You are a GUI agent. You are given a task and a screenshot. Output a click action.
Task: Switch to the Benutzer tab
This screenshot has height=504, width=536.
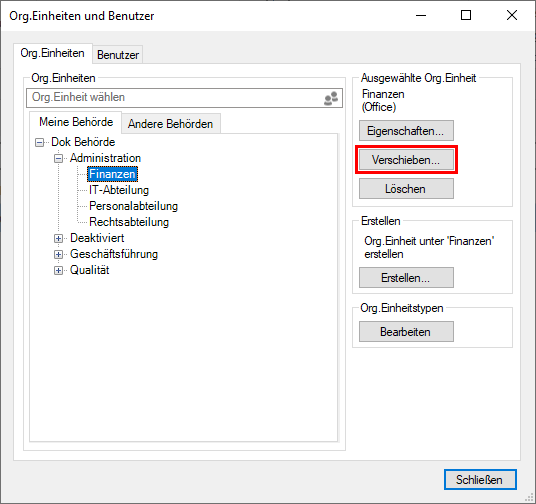point(118,55)
